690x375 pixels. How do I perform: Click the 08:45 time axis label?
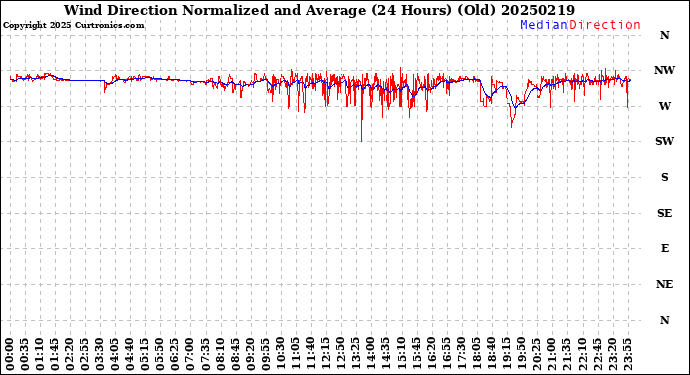pos(235,354)
